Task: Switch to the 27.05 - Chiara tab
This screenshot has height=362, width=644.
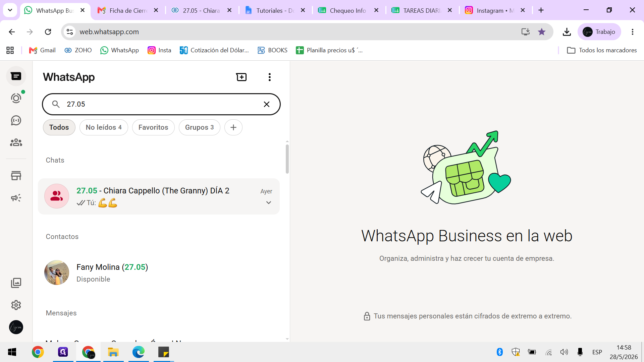Action: 201,10
